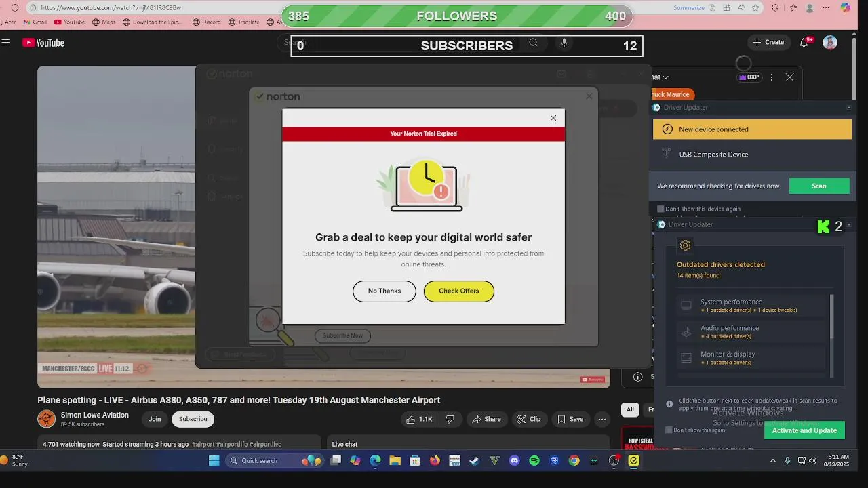
Task: Open the Translate bookmark
Action: click(243, 22)
